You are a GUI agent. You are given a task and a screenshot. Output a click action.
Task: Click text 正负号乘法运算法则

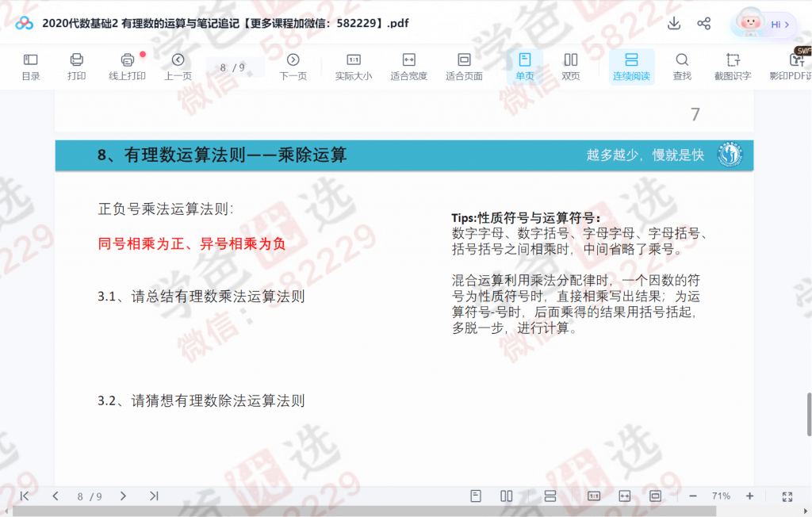coord(166,209)
